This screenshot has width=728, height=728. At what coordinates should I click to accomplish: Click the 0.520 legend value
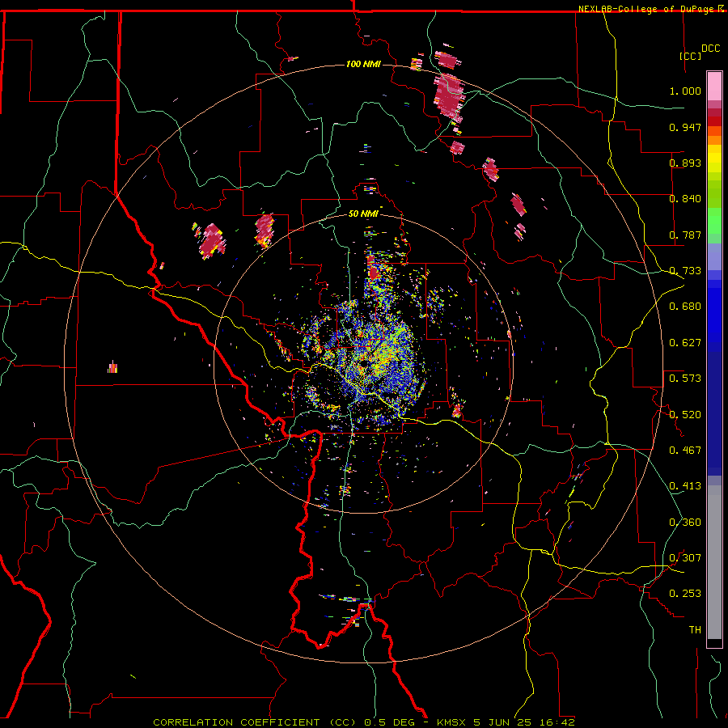point(685,415)
